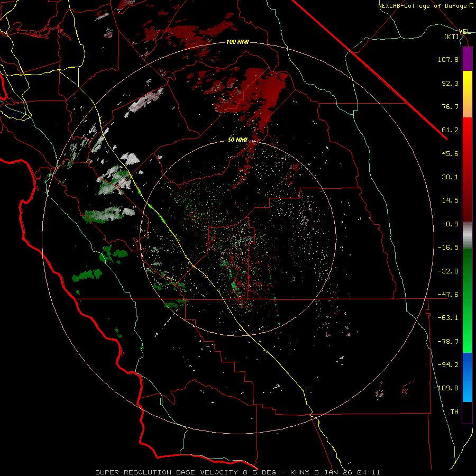Click the 92.3 value on velocity scale
The height and width of the screenshot is (476, 476).
pyautogui.click(x=450, y=83)
